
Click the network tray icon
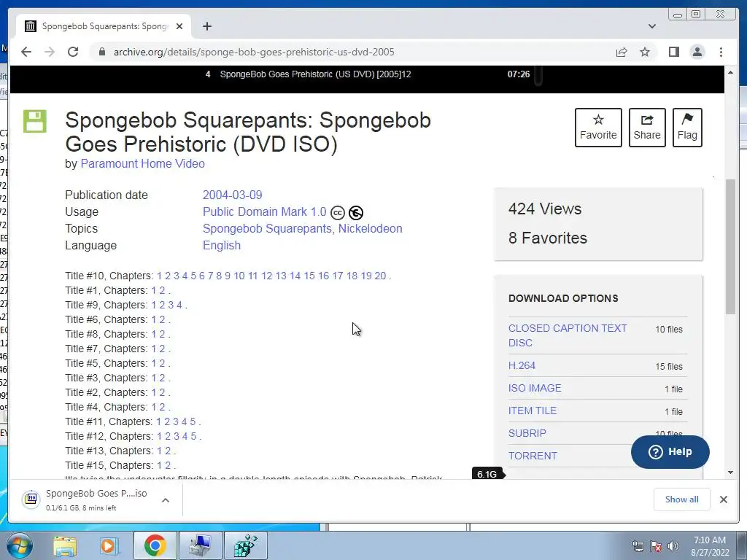(x=638, y=546)
